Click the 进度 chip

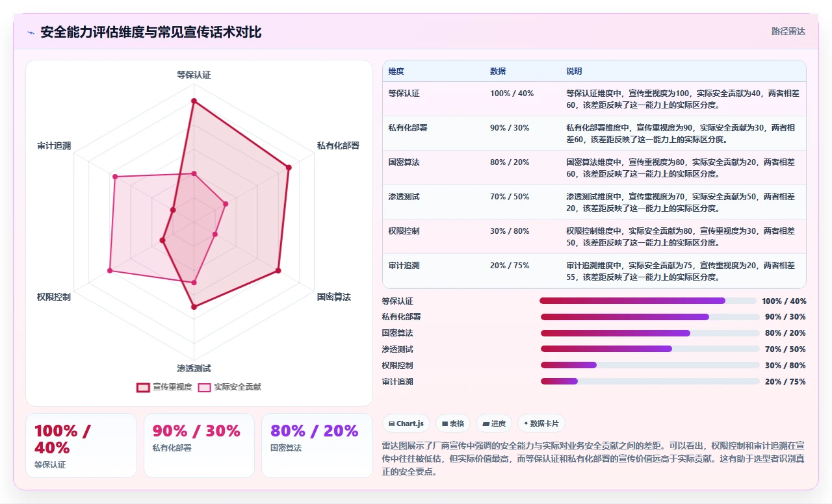point(494,423)
